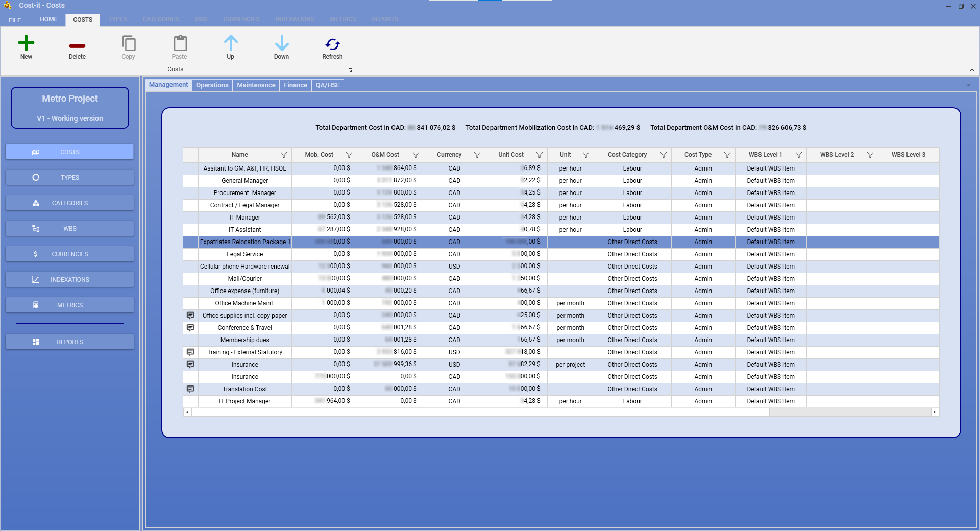Open COSTS in the sidebar

(x=70, y=152)
